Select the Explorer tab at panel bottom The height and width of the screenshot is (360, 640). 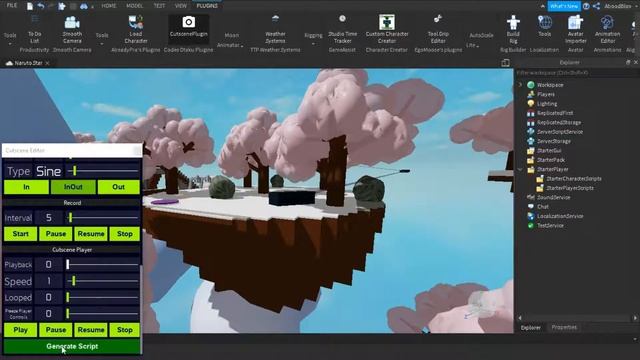point(531,327)
